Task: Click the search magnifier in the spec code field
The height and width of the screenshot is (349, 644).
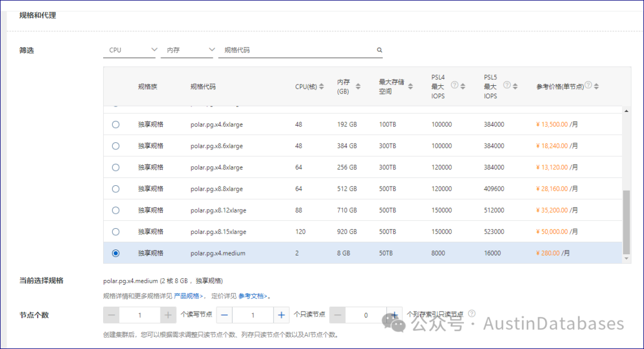Action: point(379,50)
